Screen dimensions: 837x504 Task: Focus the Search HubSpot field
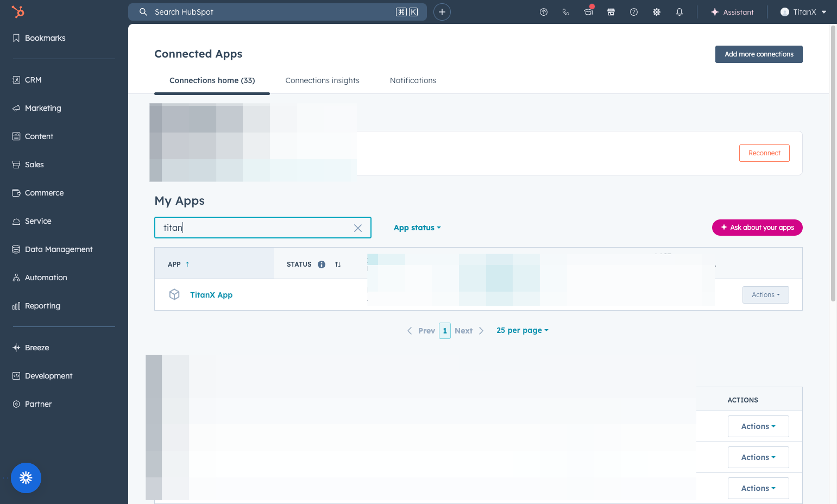click(x=278, y=12)
